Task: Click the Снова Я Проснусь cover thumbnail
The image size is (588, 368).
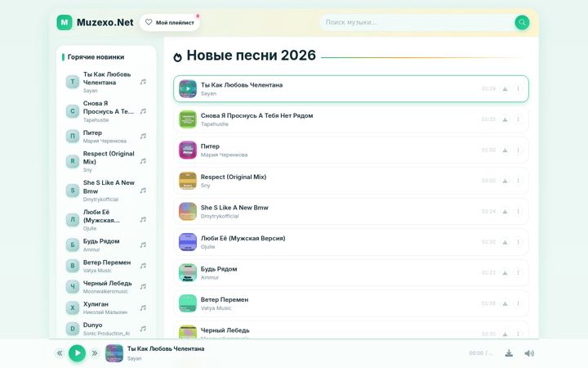Action: click(188, 119)
